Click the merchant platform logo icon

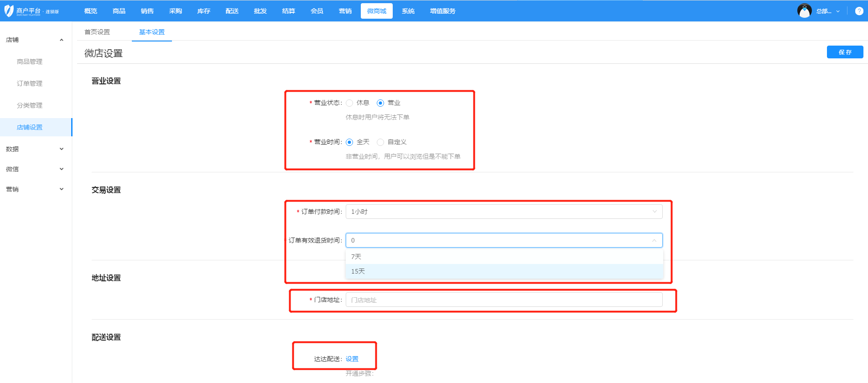click(x=9, y=11)
